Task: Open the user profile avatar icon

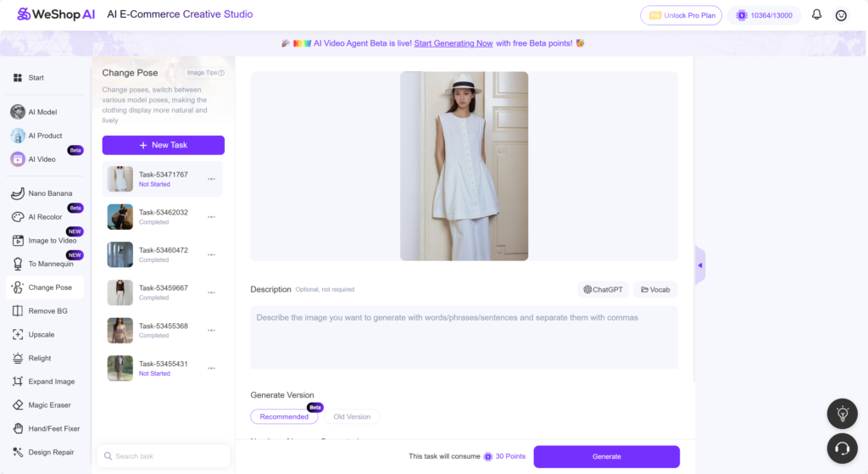Action: pos(841,15)
